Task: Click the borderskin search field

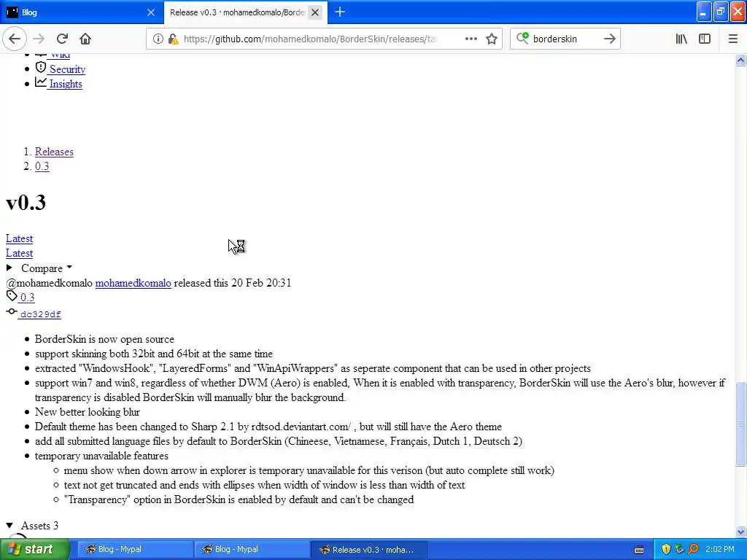Action: tap(565, 39)
